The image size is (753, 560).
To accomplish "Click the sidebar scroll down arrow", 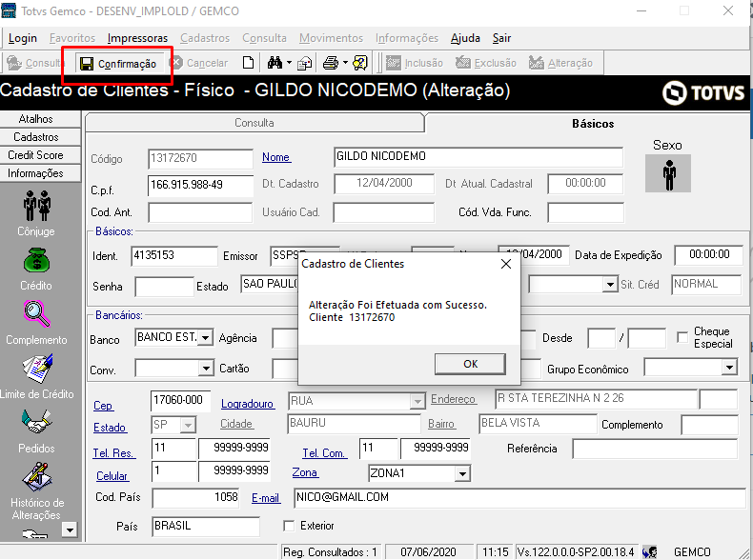I will [x=70, y=530].
